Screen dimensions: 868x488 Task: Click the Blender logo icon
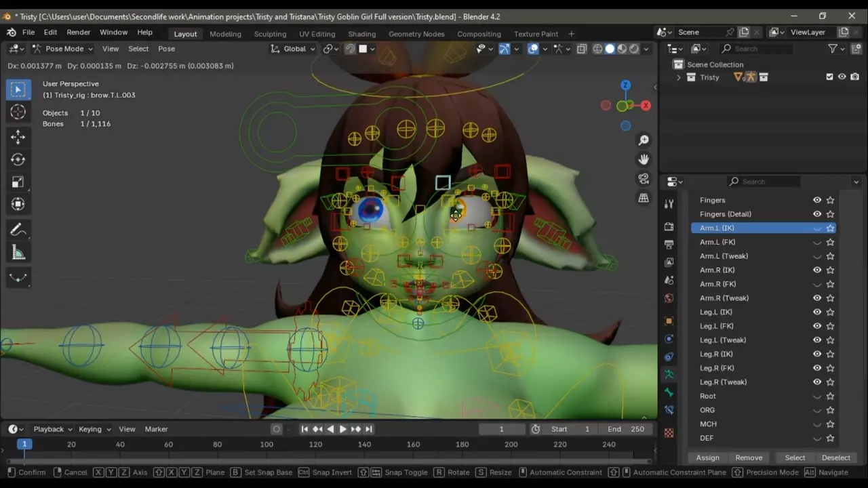12,33
